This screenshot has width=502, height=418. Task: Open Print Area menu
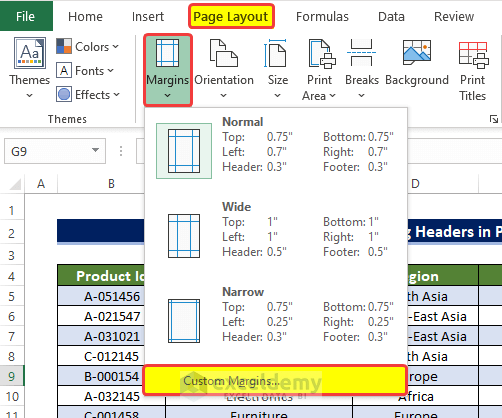point(319,70)
